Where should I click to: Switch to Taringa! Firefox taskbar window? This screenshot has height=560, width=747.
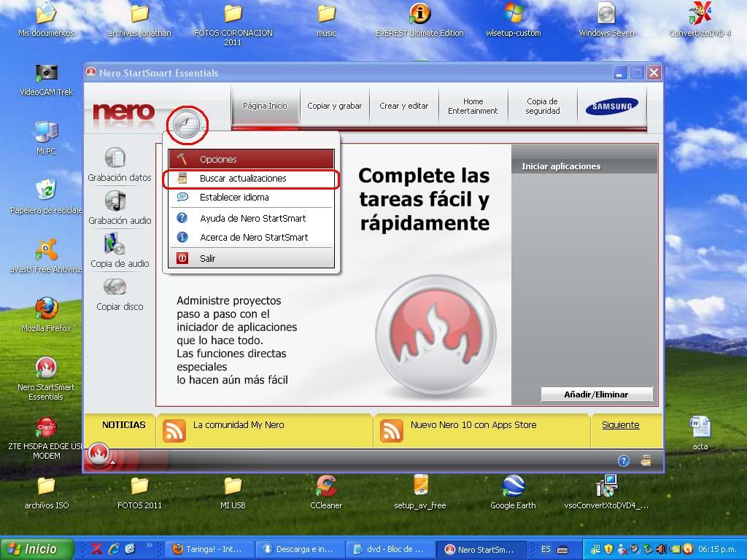[x=210, y=549]
